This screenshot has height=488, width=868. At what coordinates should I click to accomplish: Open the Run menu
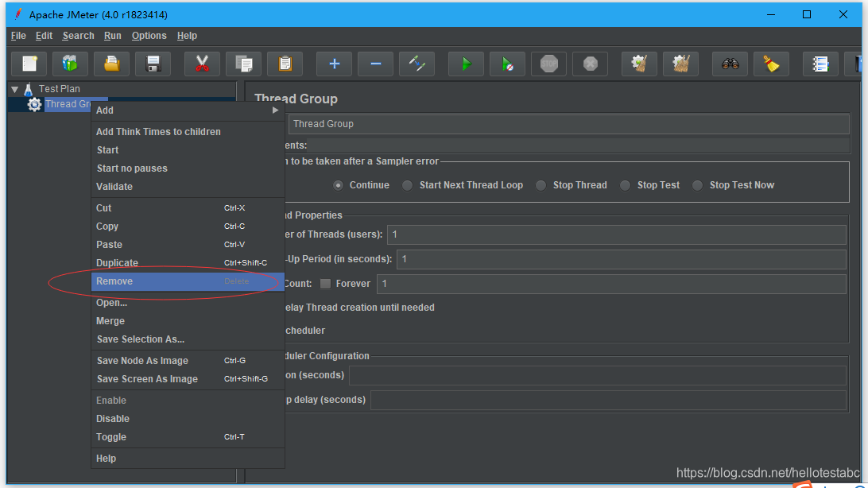[112, 36]
